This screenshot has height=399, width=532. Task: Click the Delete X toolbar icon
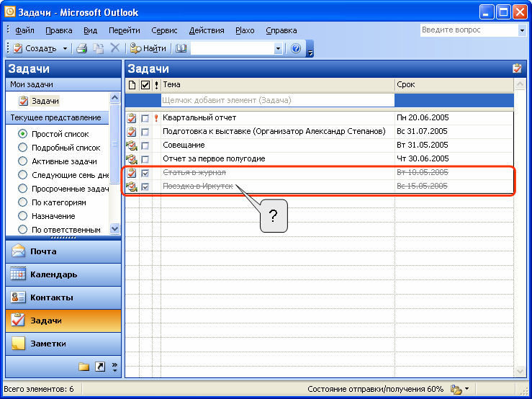click(115, 48)
